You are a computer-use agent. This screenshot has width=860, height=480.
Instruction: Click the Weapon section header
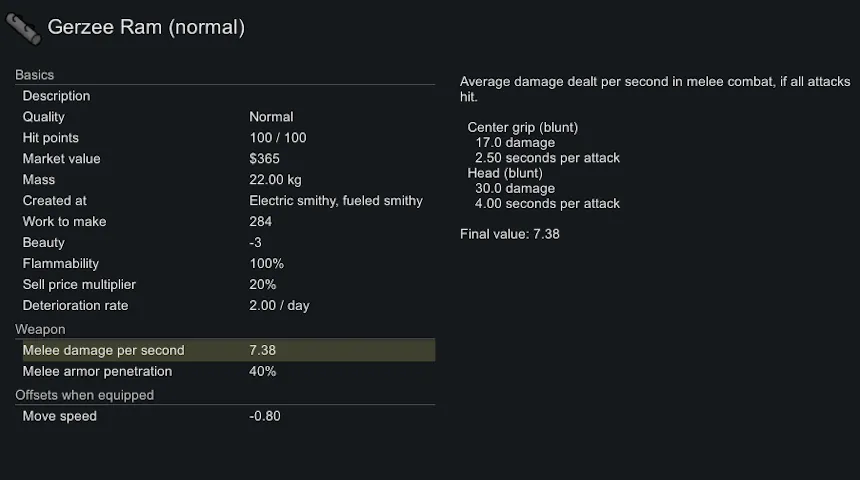(40, 329)
